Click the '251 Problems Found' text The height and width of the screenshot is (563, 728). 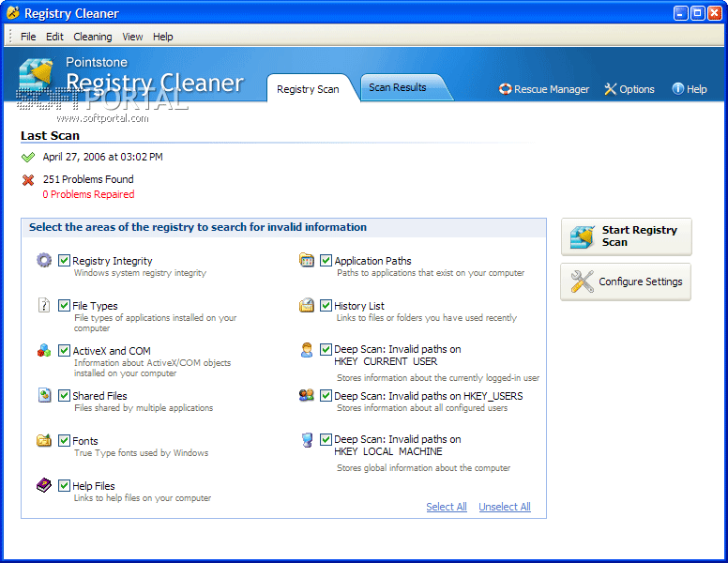coord(88,179)
